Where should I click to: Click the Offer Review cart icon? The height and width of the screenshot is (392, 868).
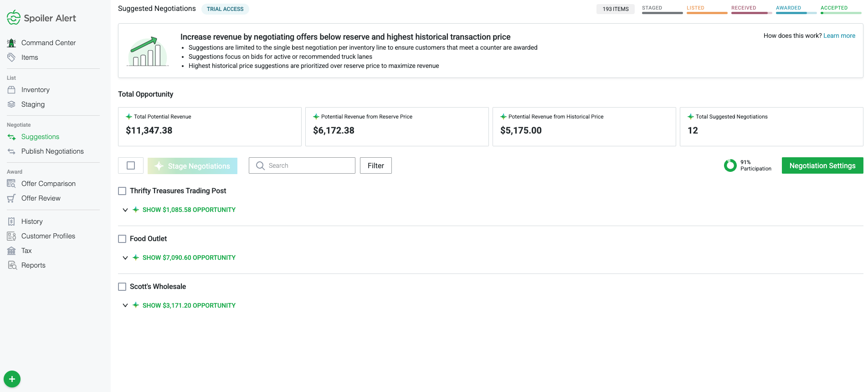pos(11,198)
